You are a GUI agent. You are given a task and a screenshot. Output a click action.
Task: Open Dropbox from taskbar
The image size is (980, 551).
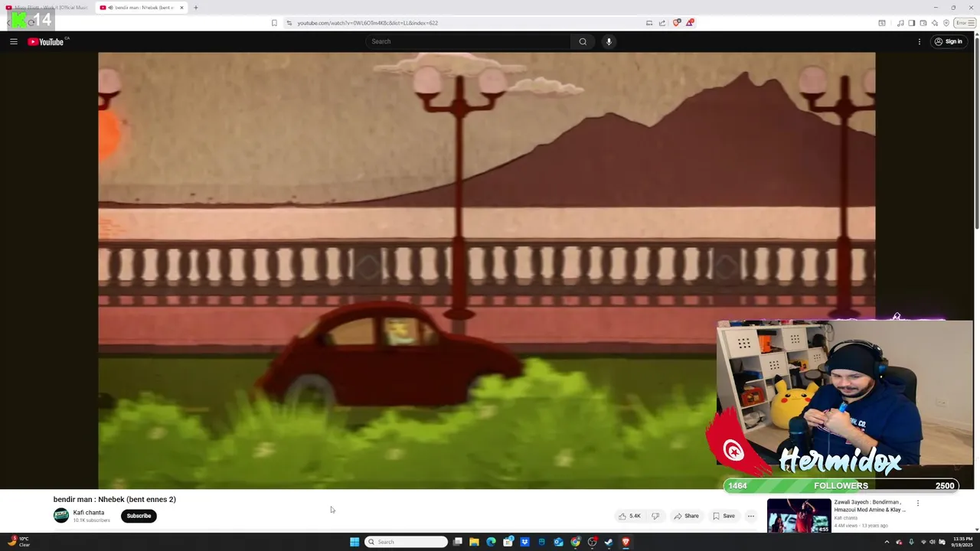click(x=524, y=542)
